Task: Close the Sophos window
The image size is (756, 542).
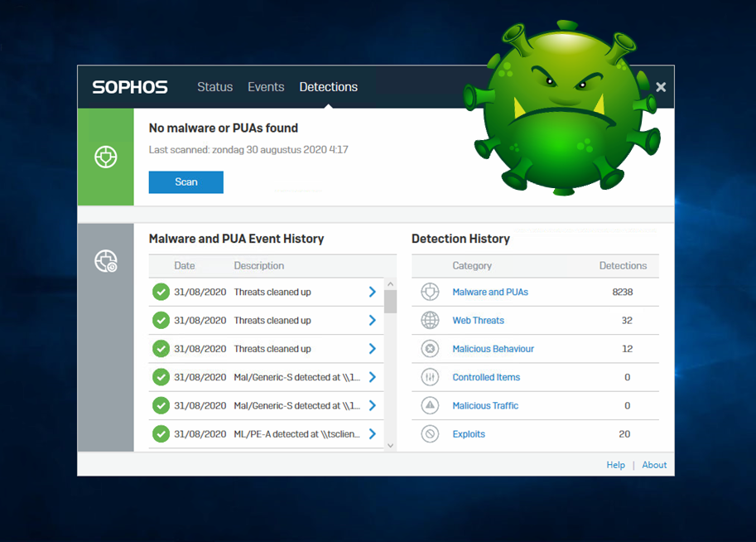Action: 661,87
